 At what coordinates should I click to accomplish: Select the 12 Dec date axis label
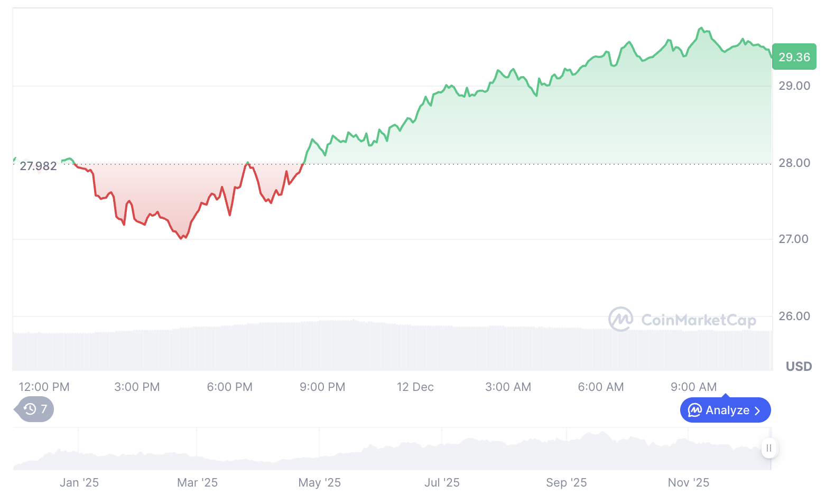point(415,387)
